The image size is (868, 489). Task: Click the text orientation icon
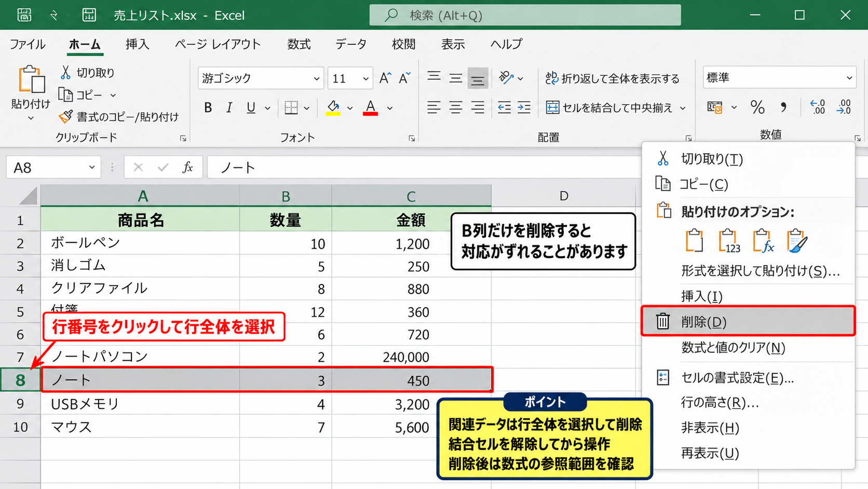506,78
